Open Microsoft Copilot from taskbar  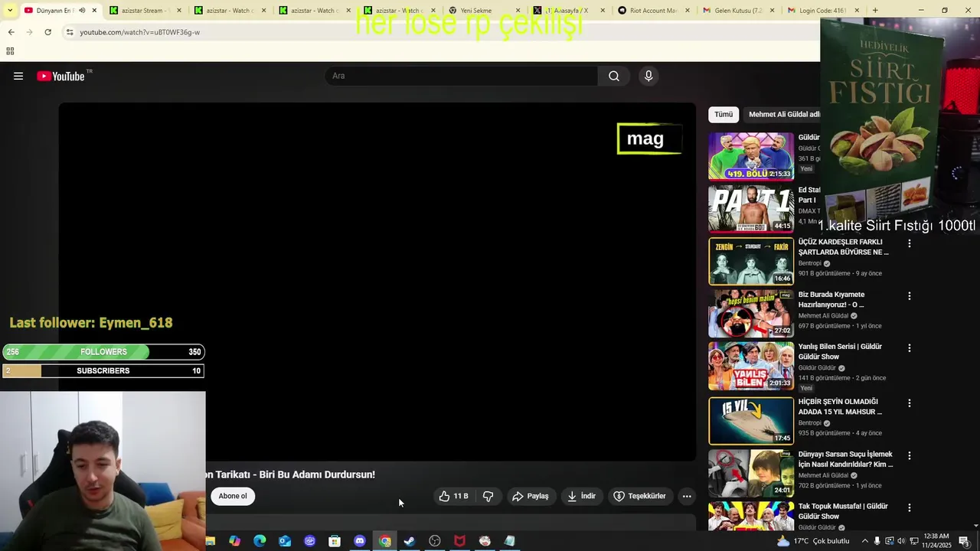tap(234, 541)
